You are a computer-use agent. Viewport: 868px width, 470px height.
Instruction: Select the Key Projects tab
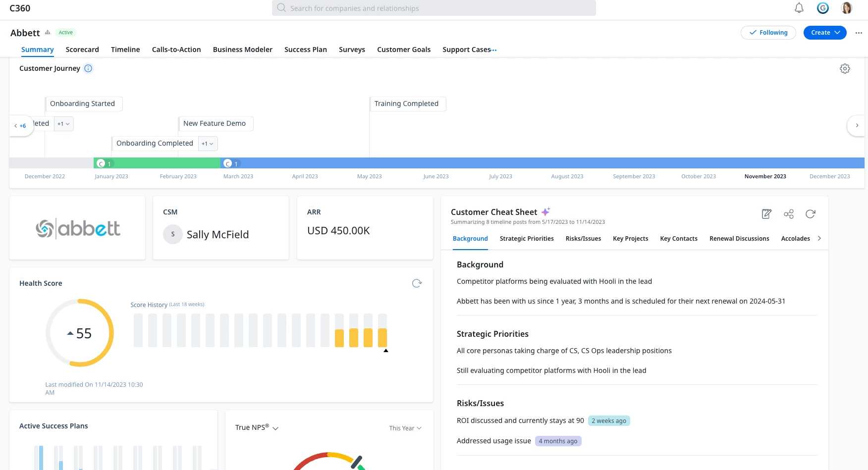(x=630, y=239)
